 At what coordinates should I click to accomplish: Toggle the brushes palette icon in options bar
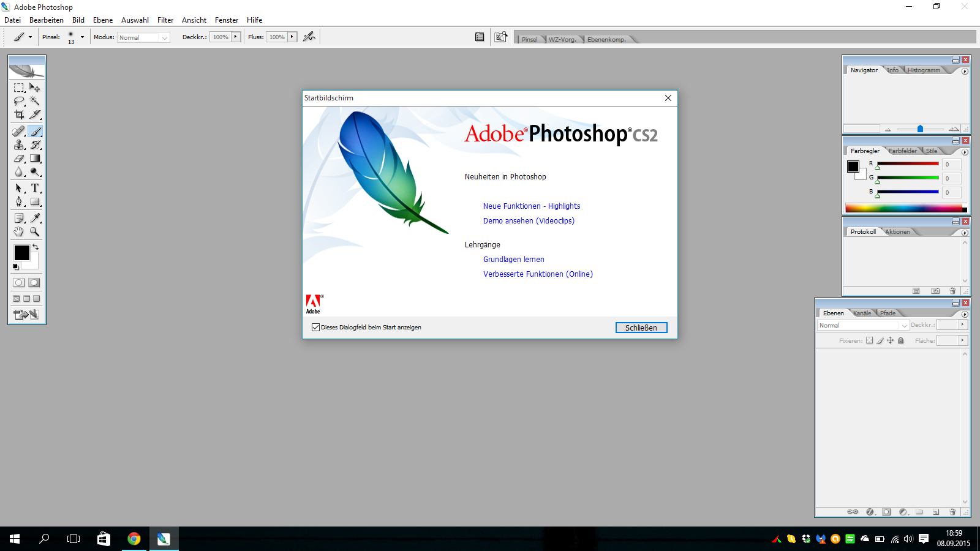(480, 37)
